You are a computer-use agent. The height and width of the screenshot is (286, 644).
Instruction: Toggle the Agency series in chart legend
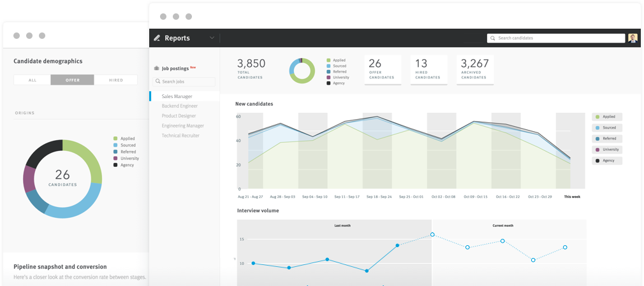pos(606,161)
